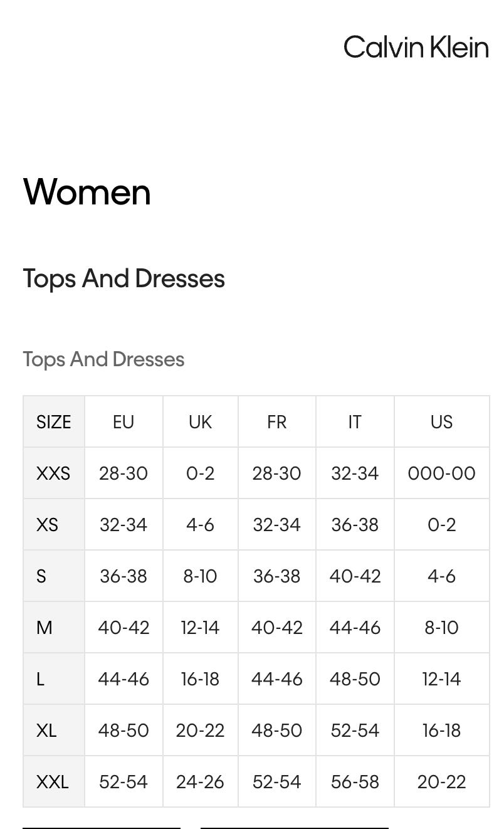Click the M size row label

45,628
